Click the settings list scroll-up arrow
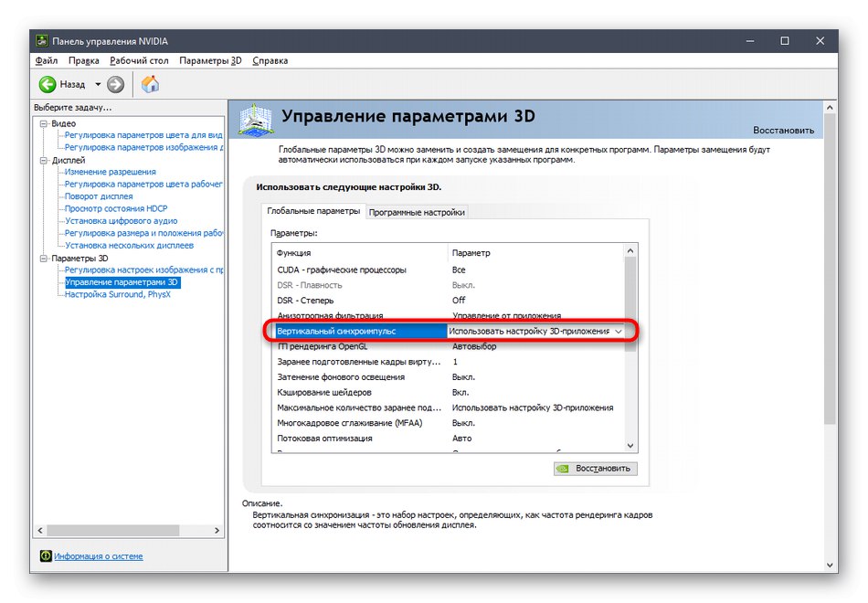Image resolution: width=868 pixels, height=603 pixels. click(630, 251)
